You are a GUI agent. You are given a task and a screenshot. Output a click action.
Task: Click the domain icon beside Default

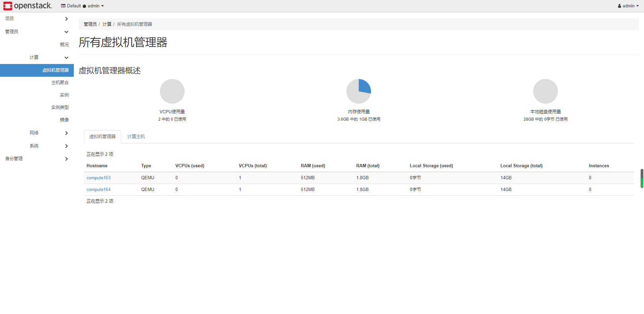coord(63,6)
